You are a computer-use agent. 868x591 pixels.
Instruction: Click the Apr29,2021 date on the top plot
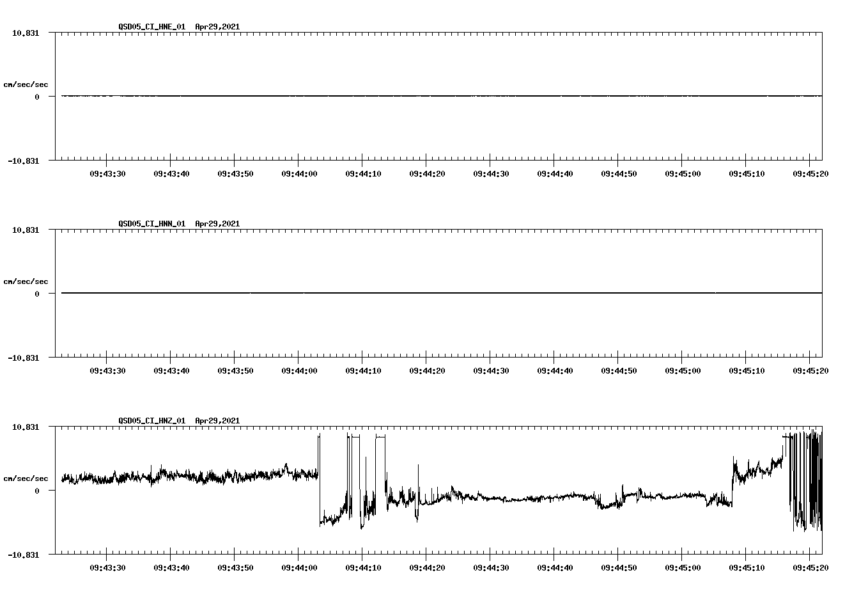pos(217,28)
